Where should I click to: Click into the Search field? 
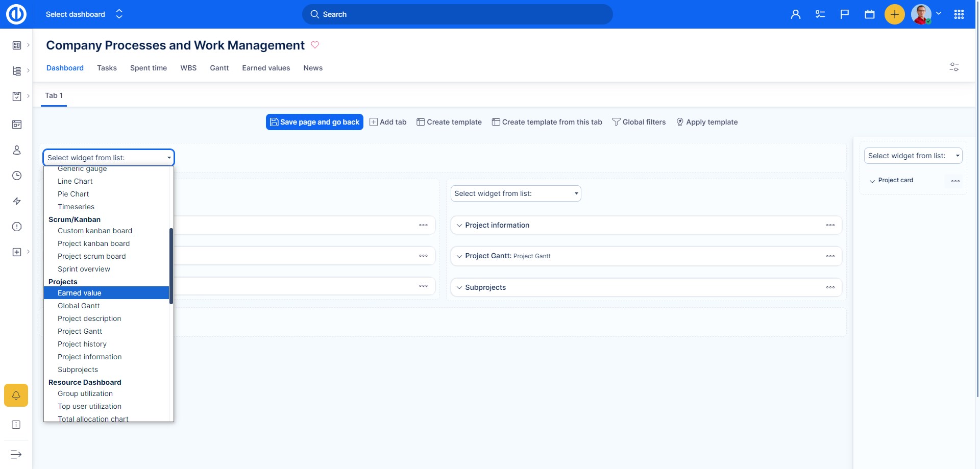[x=457, y=14]
